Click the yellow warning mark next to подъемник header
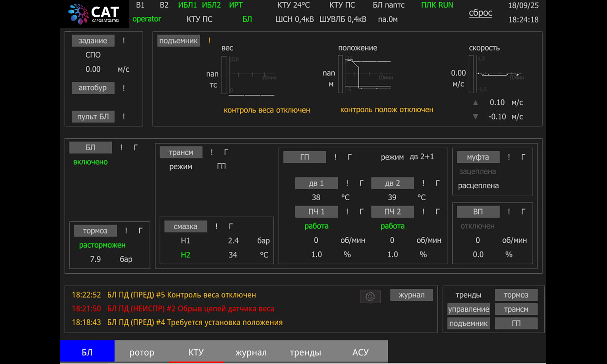Screen dimensions: 607x364 pos(209,41)
